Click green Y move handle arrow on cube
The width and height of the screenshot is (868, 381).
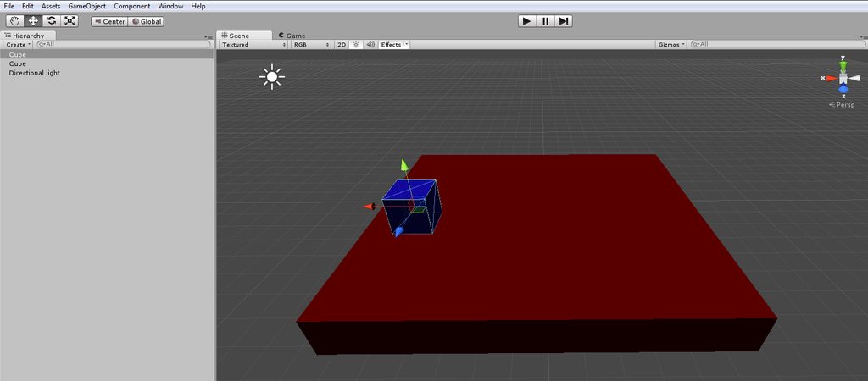[x=404, y=165]
